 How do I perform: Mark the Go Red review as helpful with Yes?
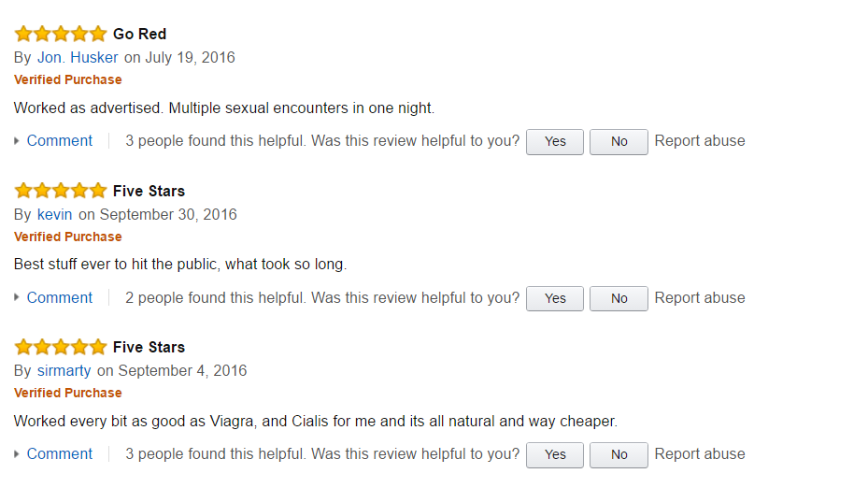[x=555, y=141]
